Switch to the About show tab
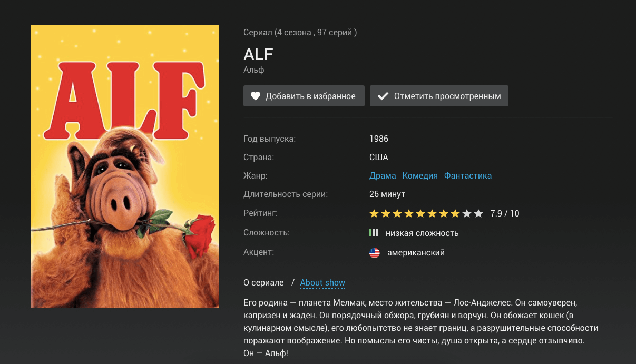636x364 pixels. tap(322, 283)
